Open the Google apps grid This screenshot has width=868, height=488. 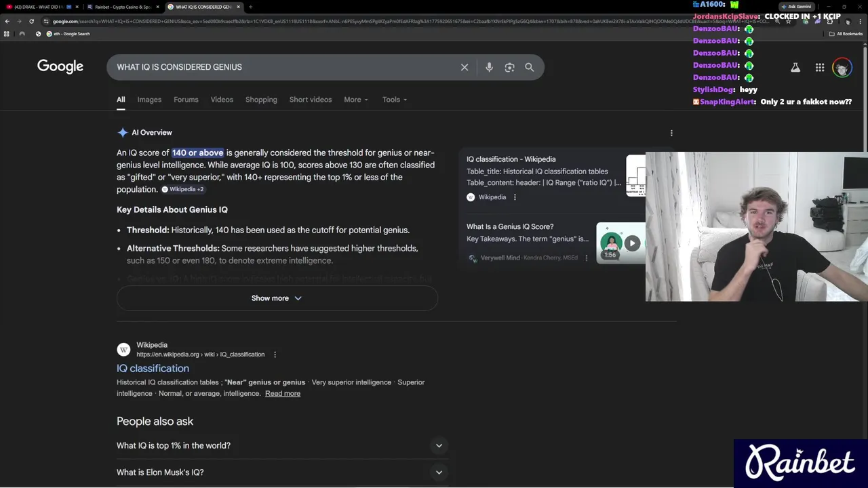pyautogui.click(x=820, y=67)
